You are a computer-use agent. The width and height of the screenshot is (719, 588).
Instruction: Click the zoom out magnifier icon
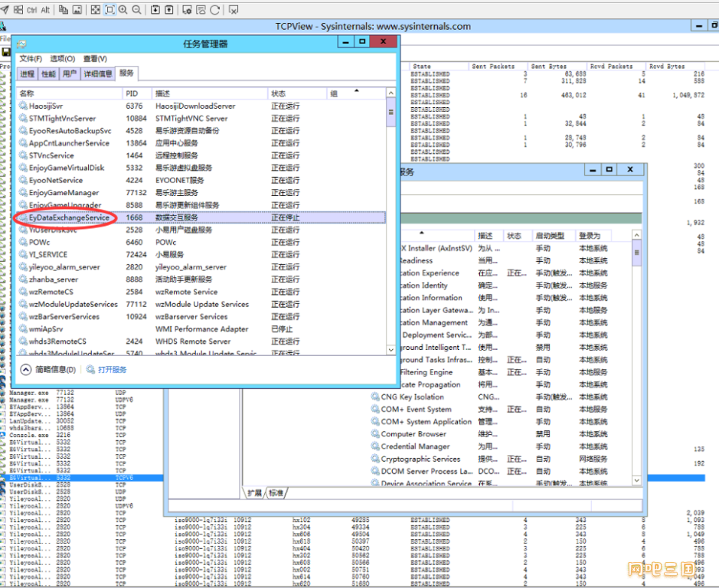click(x=137, y=10)
